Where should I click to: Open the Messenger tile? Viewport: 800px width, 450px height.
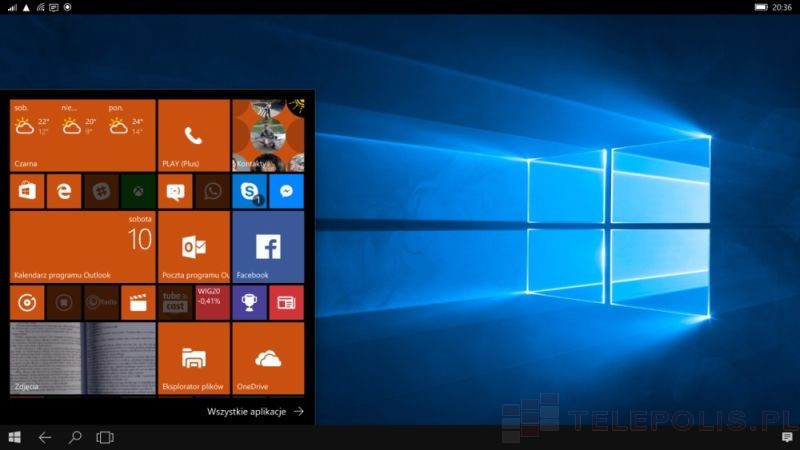click(x=287, y=191)
